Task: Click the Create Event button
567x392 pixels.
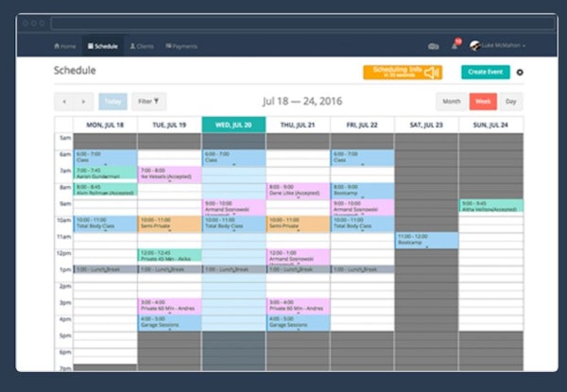Action: 486,73
